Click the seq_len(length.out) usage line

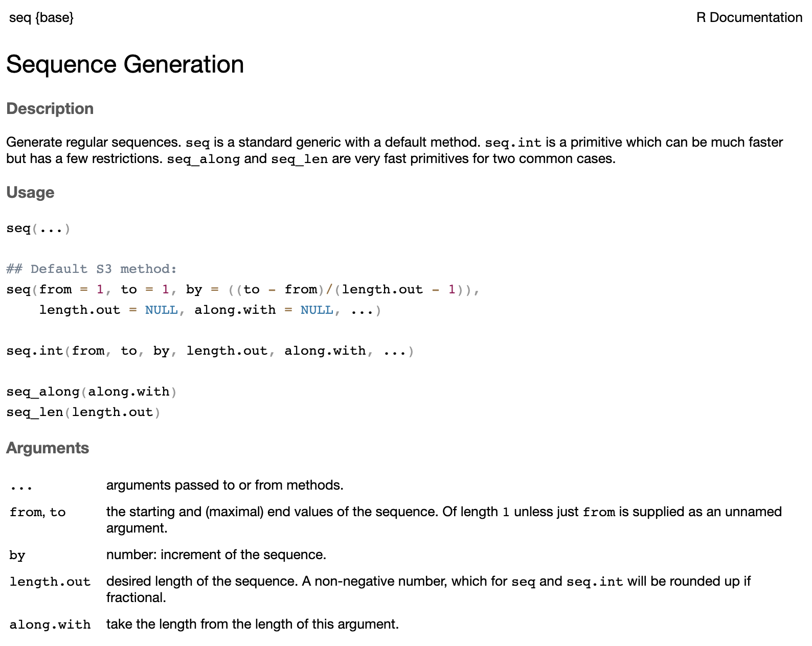(83, 412)
